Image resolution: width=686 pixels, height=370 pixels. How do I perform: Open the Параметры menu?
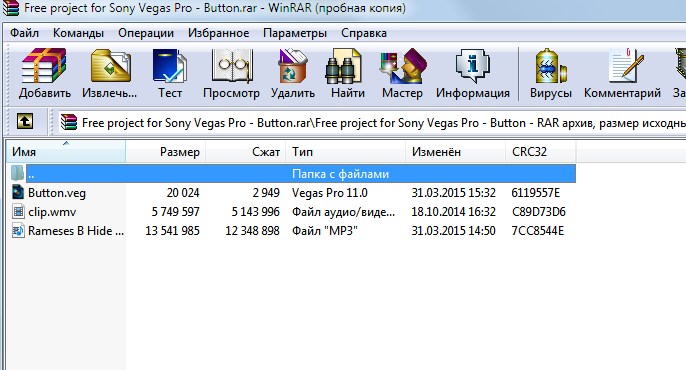pyautogui.click(x=295, y=33)
